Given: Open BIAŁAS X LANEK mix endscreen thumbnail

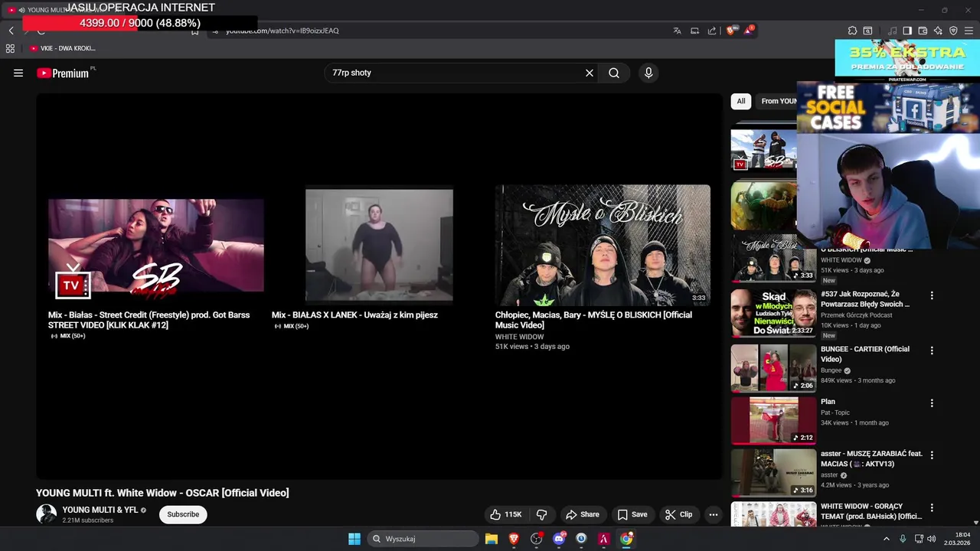Looking at the screenshot, I should point(379,245).
